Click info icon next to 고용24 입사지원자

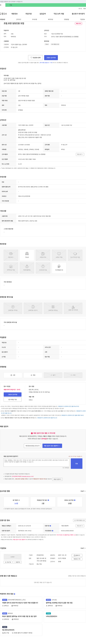[75, 500]
